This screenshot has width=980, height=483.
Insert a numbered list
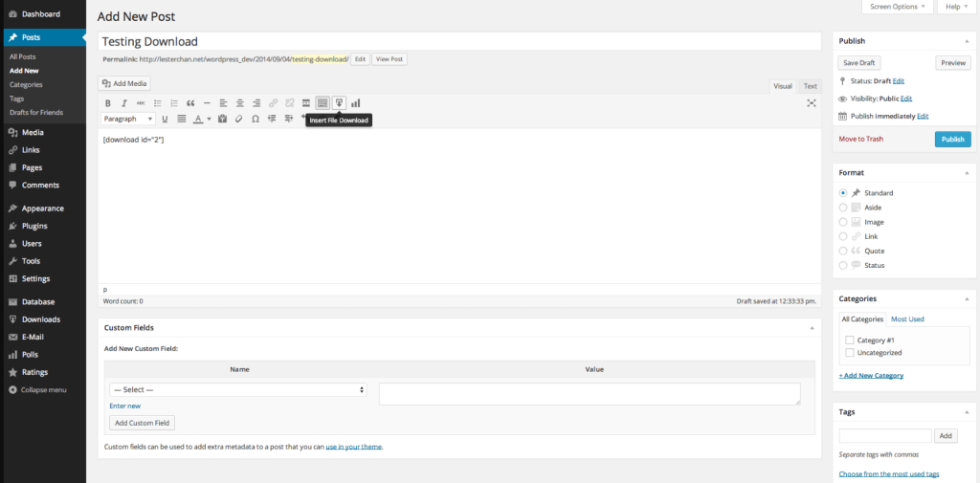pyautogui.click(x=174, y=103)
